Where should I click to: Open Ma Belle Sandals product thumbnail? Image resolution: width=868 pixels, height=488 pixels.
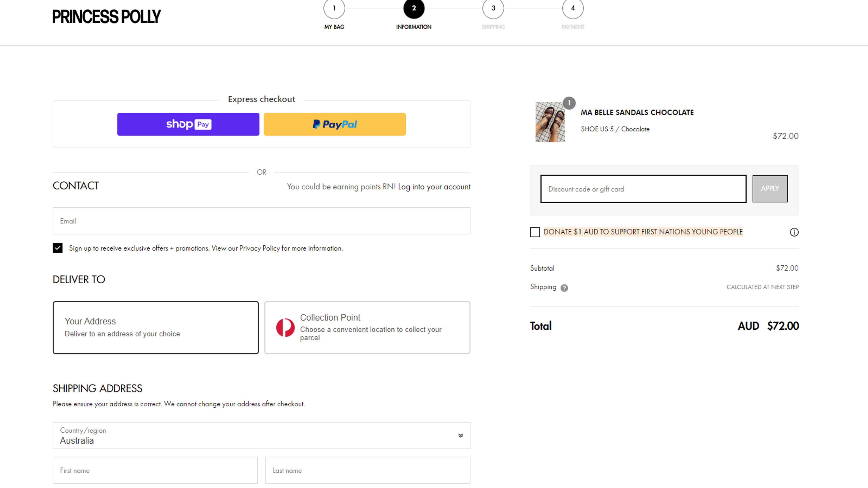(x=550, y=122)
